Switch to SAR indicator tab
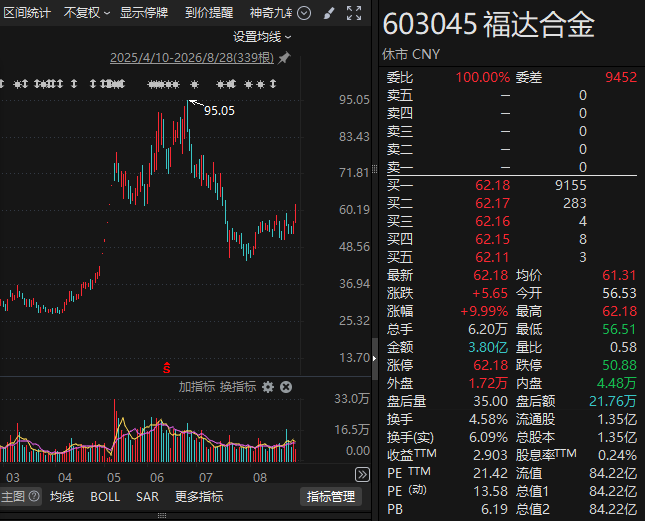Viewport: 645px width, 521px height. [x=147, y=497]
